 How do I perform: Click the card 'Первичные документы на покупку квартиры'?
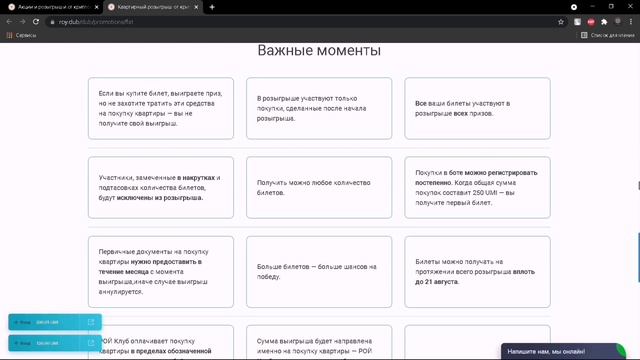(x=161, y=271)
